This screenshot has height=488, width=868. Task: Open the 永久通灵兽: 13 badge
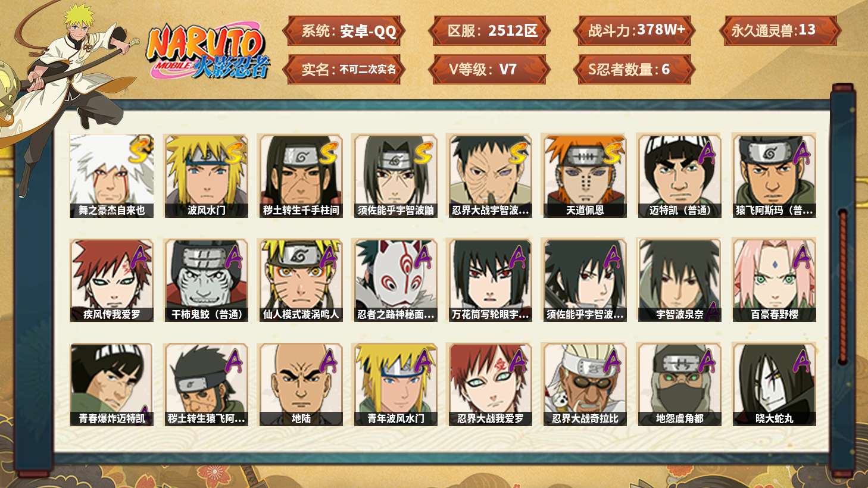779,31
